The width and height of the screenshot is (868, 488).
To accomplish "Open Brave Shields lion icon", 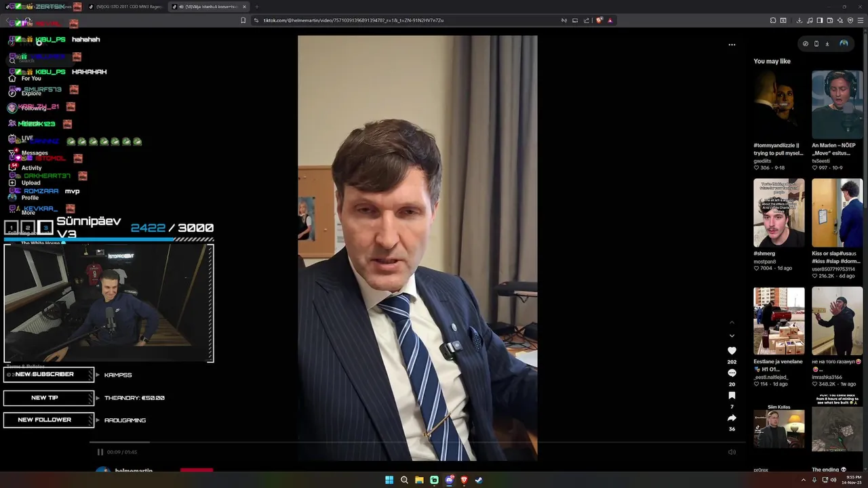I will [599, 20].
